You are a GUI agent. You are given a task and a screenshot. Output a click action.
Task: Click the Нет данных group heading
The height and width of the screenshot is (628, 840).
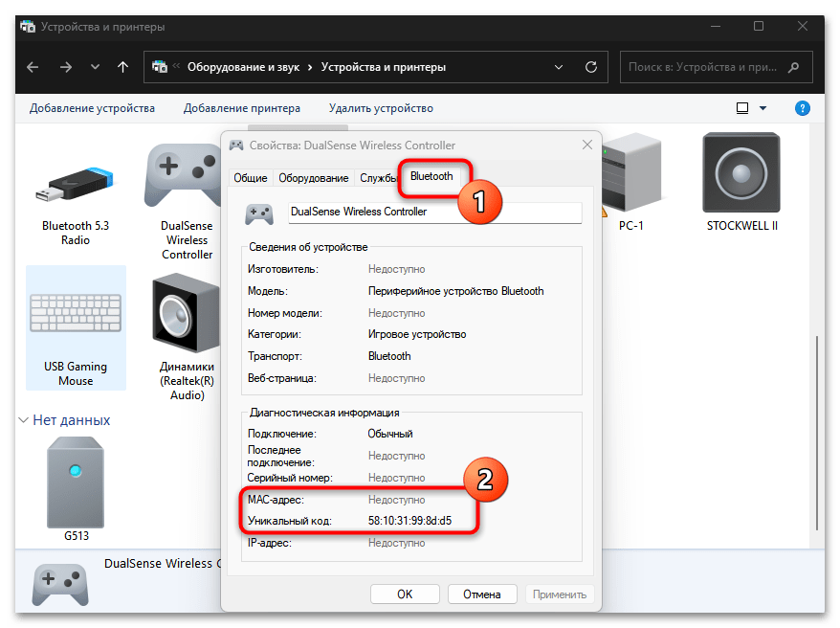point(71,420)
